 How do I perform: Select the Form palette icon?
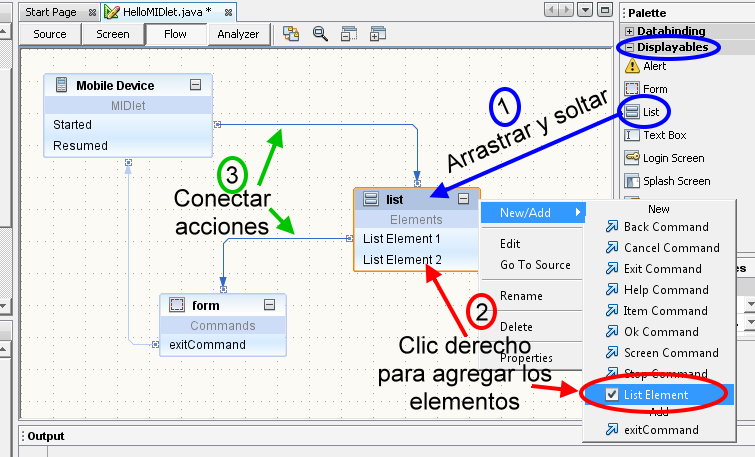pos(632,89)
